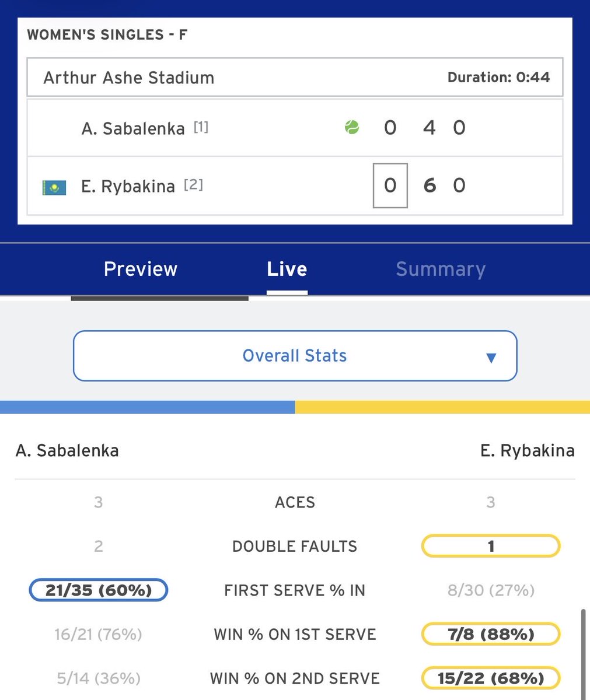Click the yellow Rybakina stats bar segment

[442, 407]
